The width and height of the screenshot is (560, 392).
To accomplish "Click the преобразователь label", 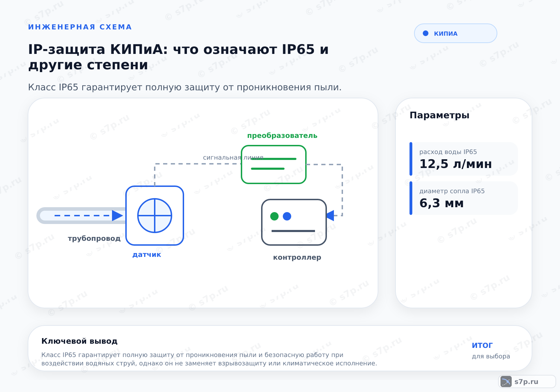I will (x=282, y=136).
